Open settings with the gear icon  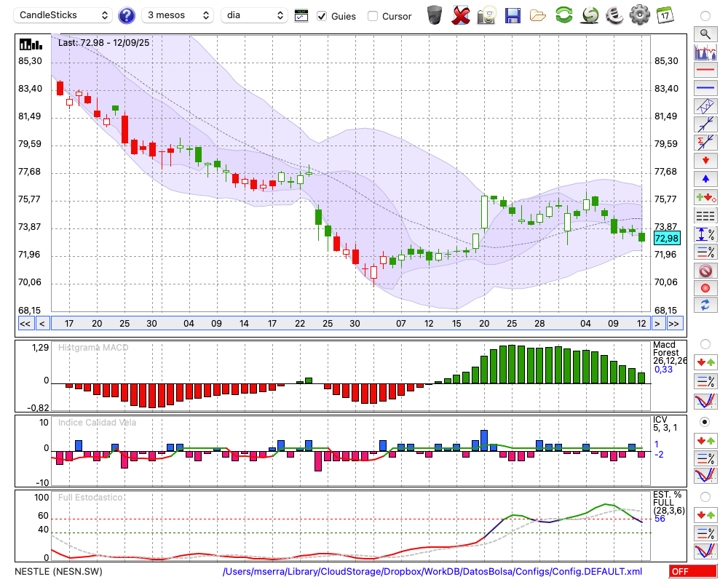click(x=640, y=15)
